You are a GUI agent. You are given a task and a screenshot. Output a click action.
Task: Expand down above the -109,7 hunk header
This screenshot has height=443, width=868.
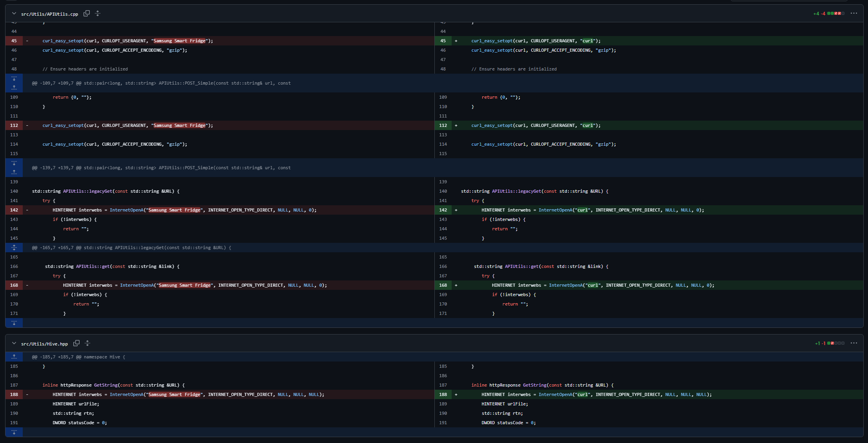14,78
